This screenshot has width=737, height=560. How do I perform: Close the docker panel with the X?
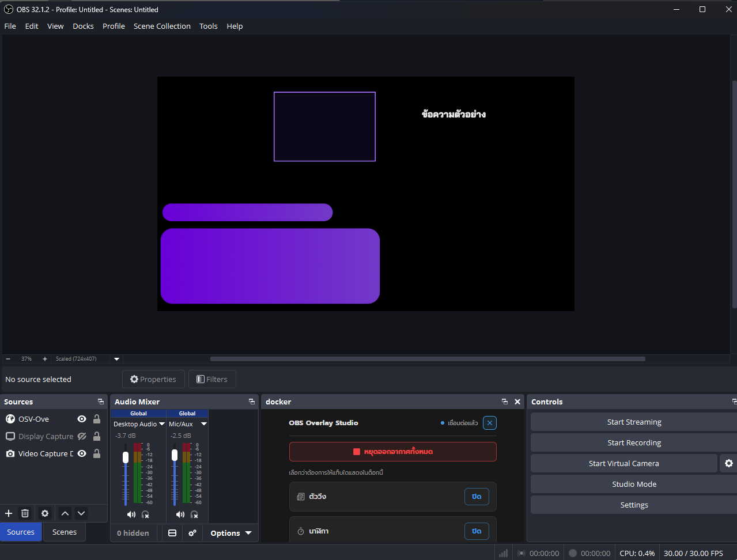pyautogui.click(x=517, y=402)
